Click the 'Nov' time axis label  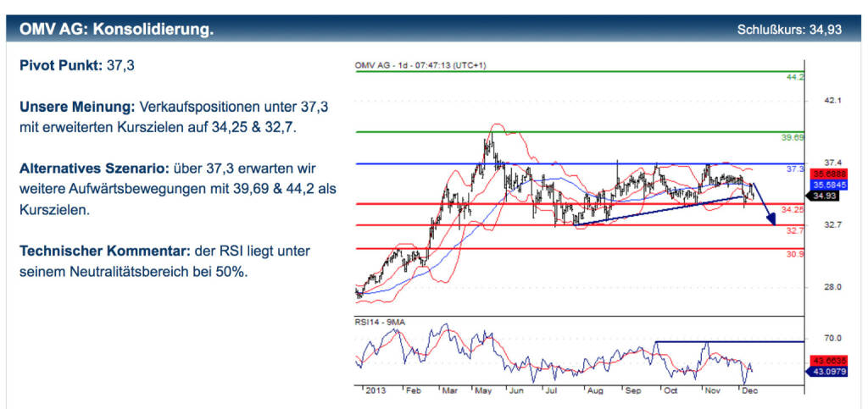(x=712, y=390)
